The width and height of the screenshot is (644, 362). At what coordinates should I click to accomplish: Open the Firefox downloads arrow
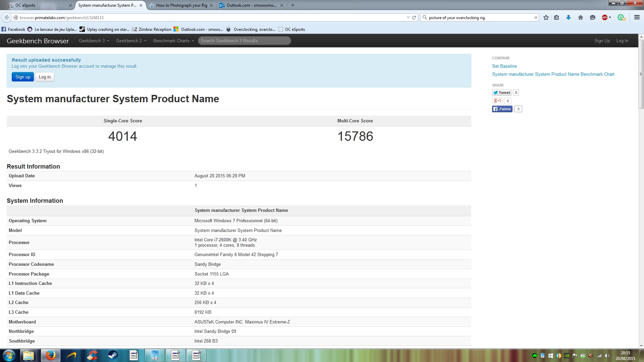569,17
